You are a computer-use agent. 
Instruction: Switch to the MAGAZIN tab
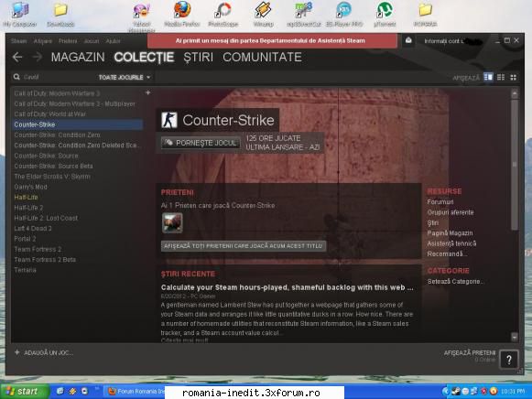(78, 57)
